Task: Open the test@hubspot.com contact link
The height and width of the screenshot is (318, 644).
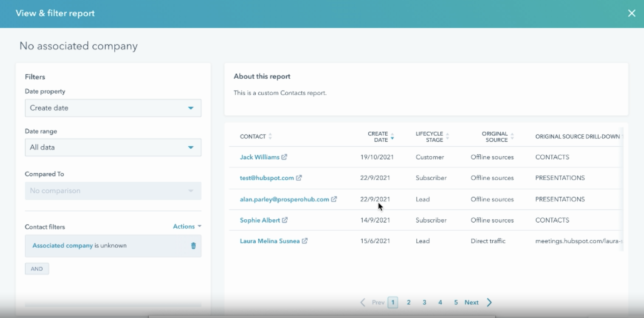Action: (267, 178)
